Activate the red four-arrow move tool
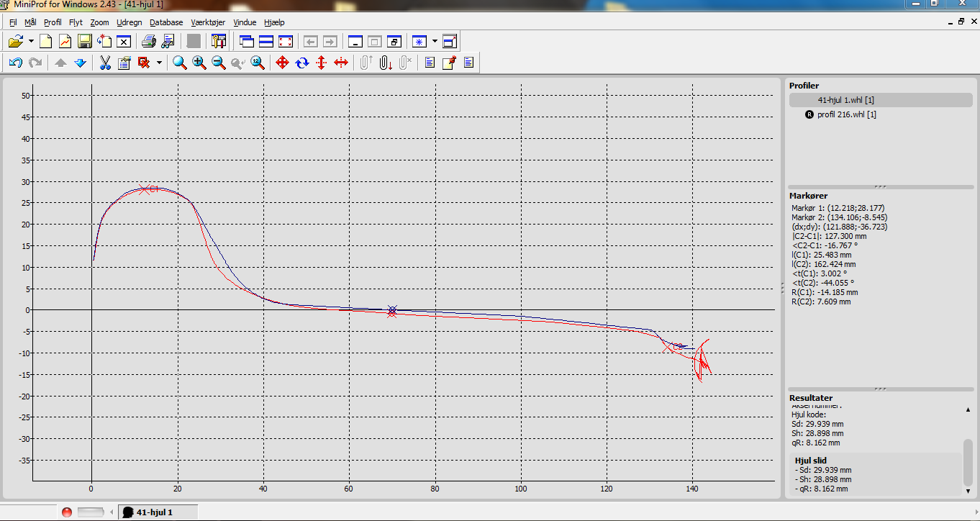980x521 pixels. pos(282,63)
